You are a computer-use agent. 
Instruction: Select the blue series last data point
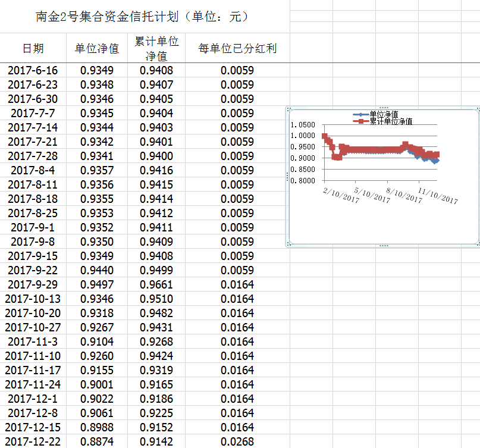coord(436,161)
